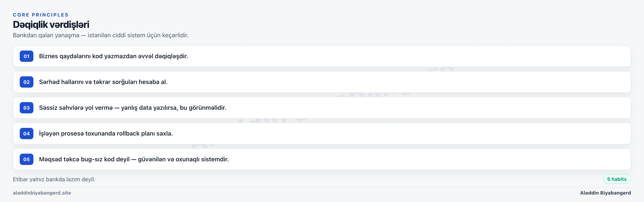Click the 04 number badge

point(27,133)
